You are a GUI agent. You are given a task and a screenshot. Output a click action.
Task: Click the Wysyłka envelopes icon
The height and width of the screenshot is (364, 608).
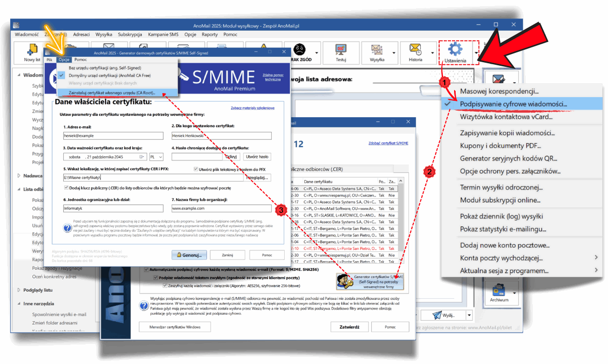click(x=377, y=49)
